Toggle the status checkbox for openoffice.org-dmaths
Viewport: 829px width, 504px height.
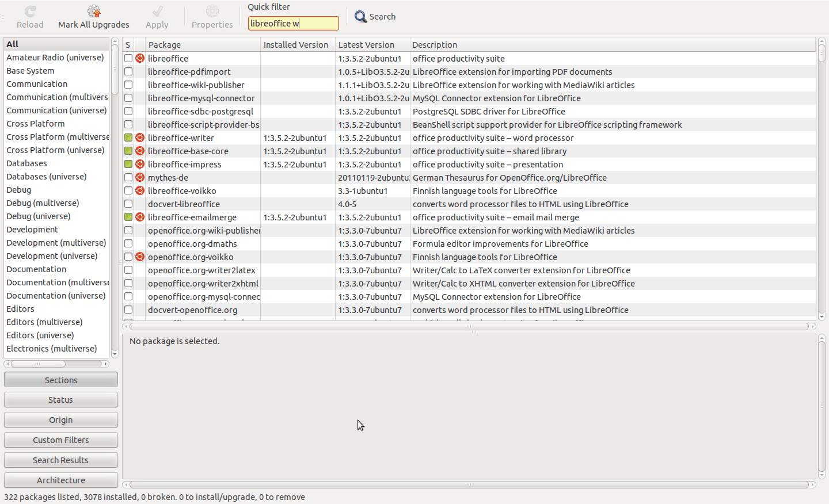[x=128, y=243]
